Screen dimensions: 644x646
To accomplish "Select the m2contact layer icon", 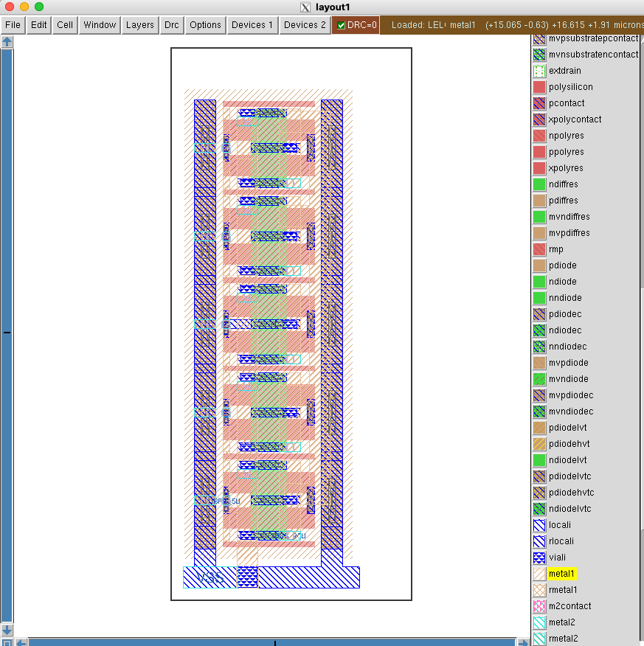I will [539, 606].
